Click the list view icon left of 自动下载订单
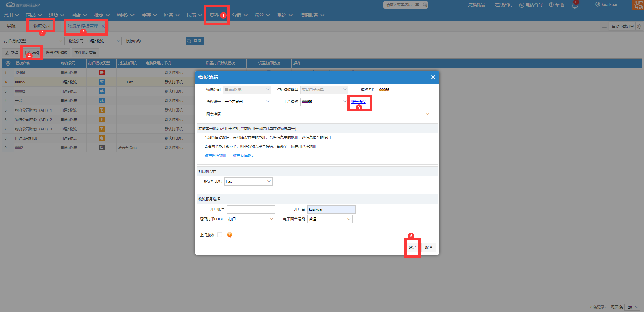Screen dimensions: 644x312 (604, 26)
